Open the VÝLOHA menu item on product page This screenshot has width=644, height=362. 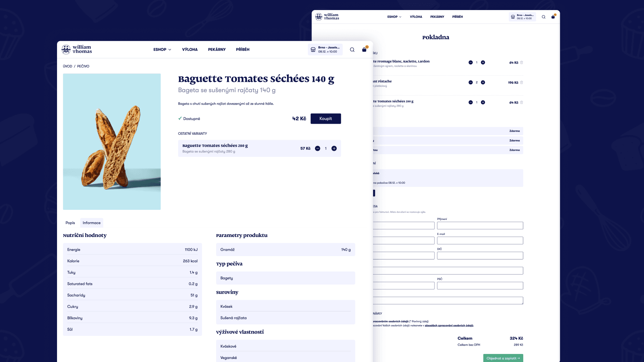click(x=190, y=50)
